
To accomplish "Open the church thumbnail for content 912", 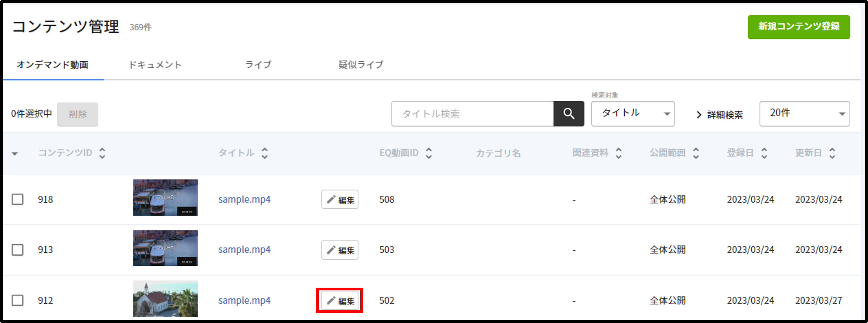I will point(165,299).
